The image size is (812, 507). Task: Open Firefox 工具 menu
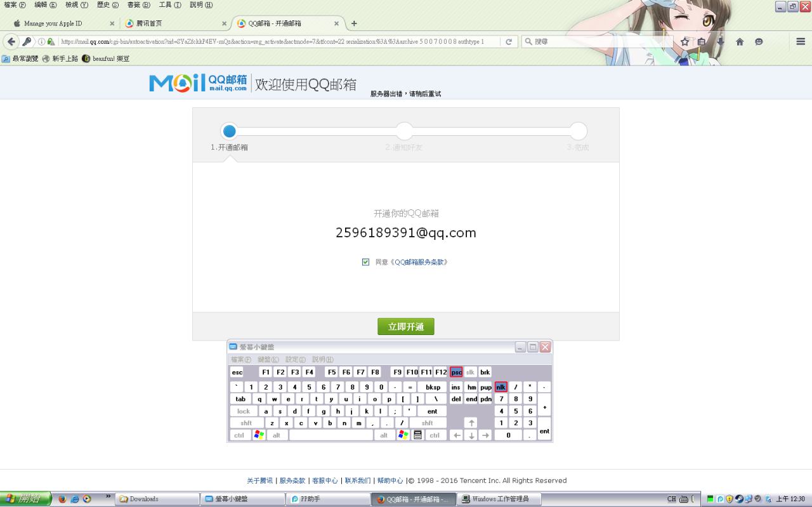pyautogui.click(x=169, y=5)
